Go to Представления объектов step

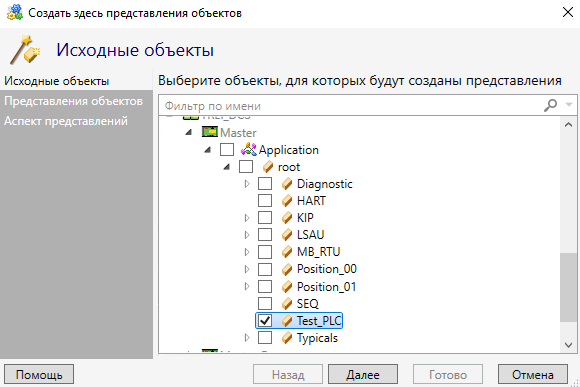point(73,101)
